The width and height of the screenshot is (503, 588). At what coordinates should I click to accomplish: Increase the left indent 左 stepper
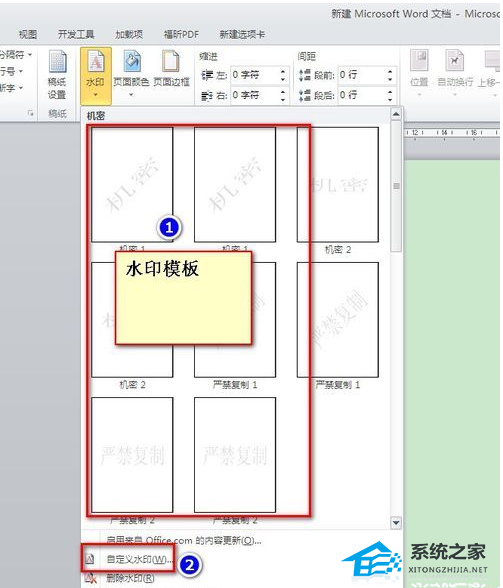(283, 71)
